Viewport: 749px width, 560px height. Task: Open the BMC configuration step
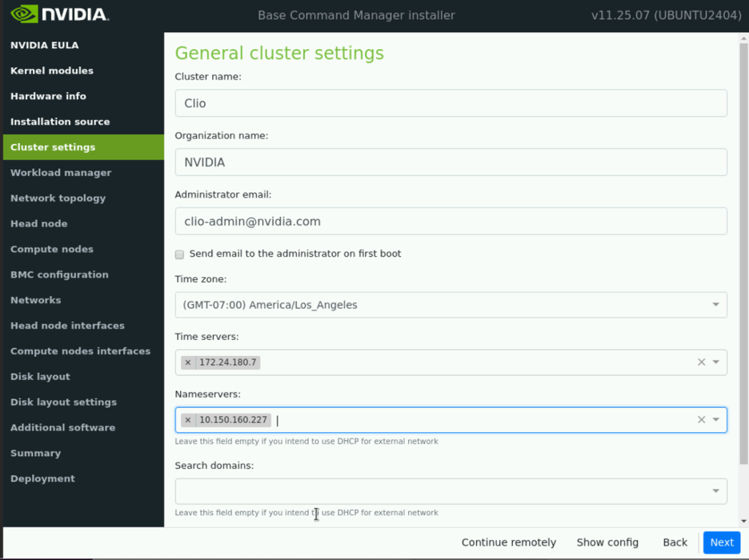pyautogui.click(x=83, y=274)
